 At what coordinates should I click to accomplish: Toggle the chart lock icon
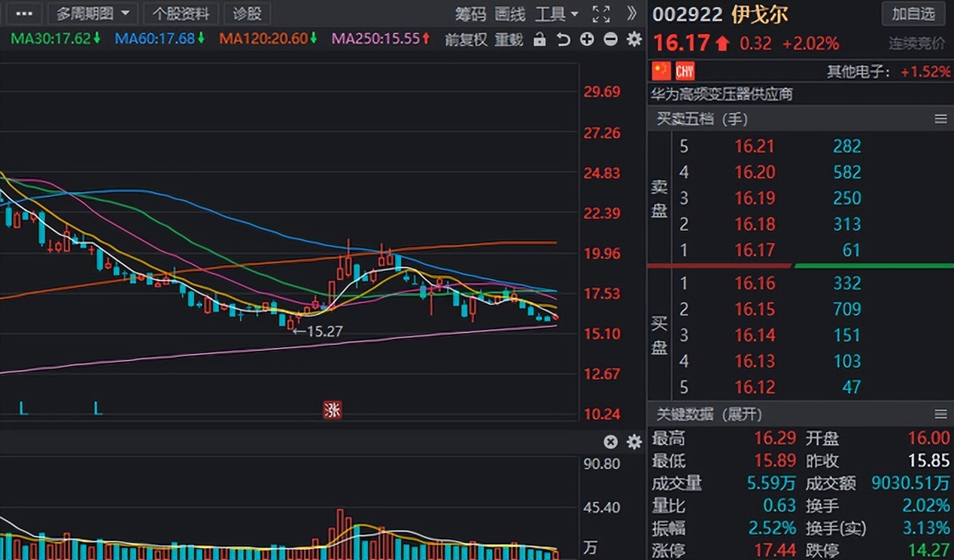pyautogui.click(x=540, y=39)
